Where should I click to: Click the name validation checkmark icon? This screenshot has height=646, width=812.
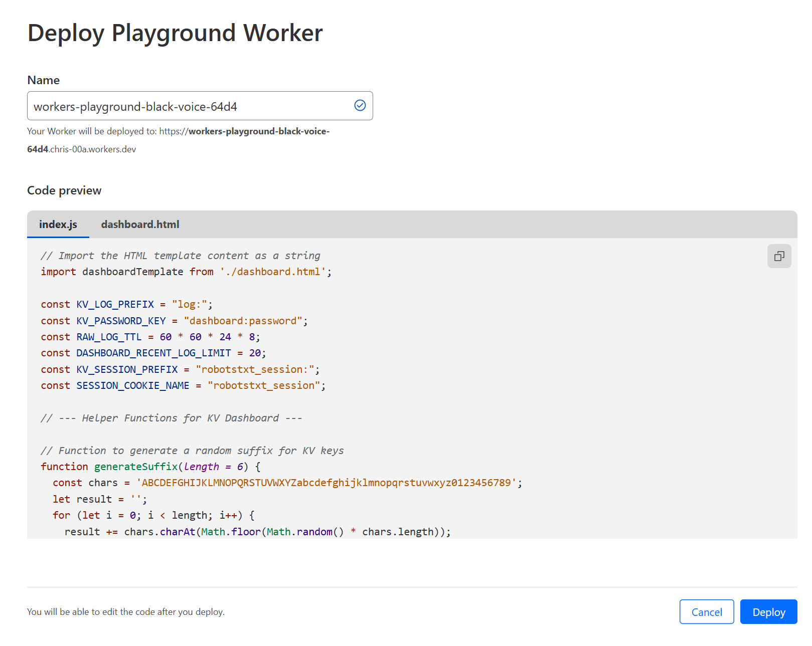(x=360, y=105)
